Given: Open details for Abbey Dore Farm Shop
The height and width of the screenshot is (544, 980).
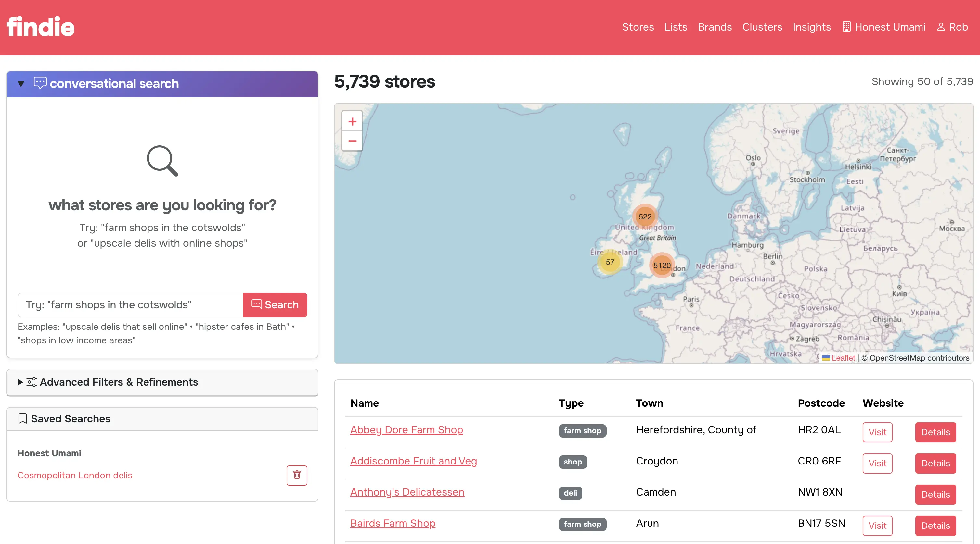Looking at the screenshot, I should (x=935, y=432).
